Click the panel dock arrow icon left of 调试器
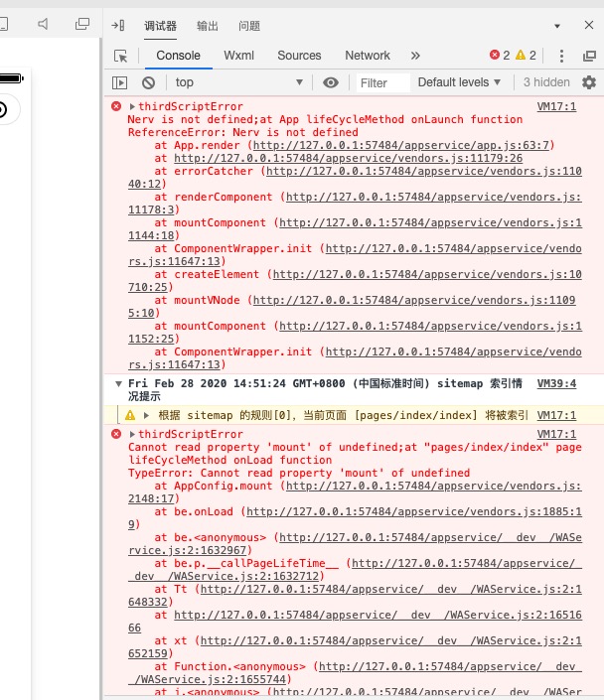Screen dimensions: 604x700 click(x=118, y=26)
